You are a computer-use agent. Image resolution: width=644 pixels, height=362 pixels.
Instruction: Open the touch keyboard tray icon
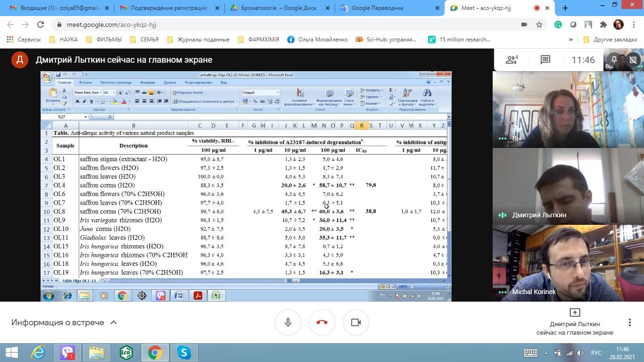tap(530, 353)
